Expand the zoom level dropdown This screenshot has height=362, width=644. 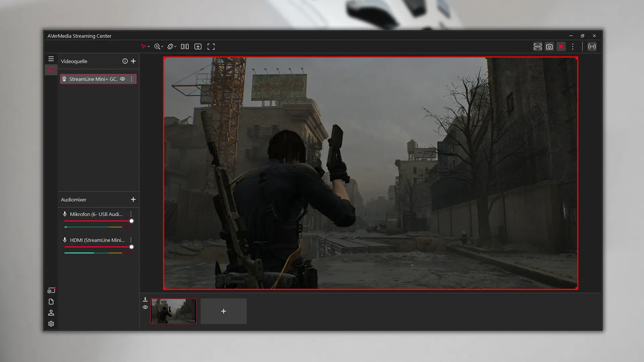162,47
